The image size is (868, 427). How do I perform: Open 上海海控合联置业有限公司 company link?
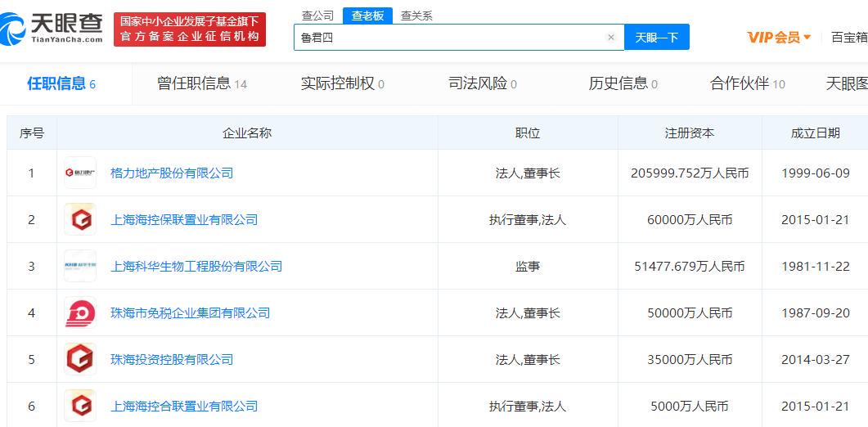184,406
